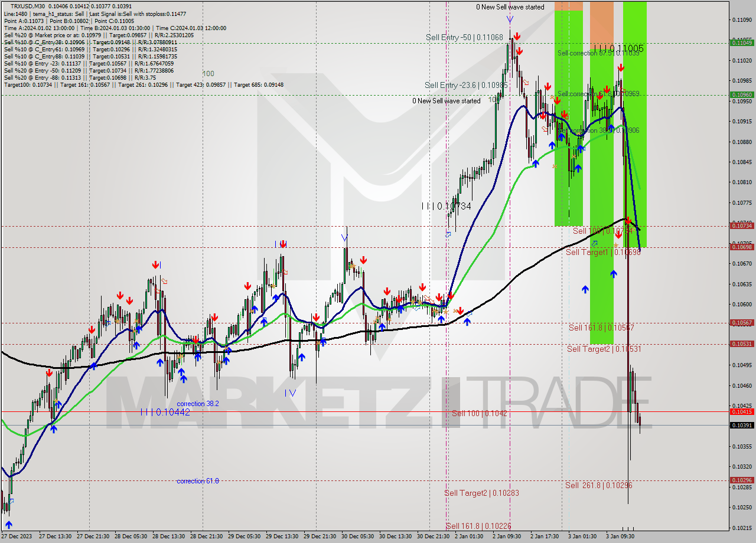Image resolution: width=756 pixels, height=543 pixels.
Task: Click the 'Sell Entry -50 | 0.11068' label
Action: coord(464,37)
